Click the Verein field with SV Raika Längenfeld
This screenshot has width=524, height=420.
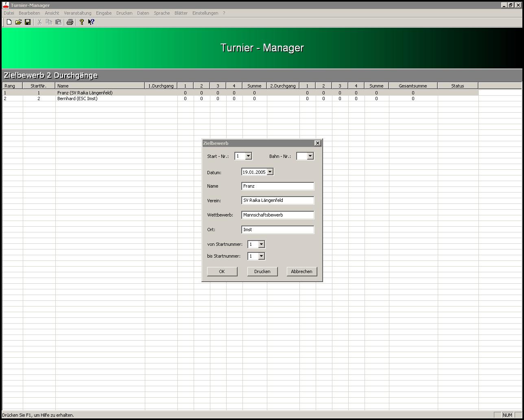click(x=277, y=200)
